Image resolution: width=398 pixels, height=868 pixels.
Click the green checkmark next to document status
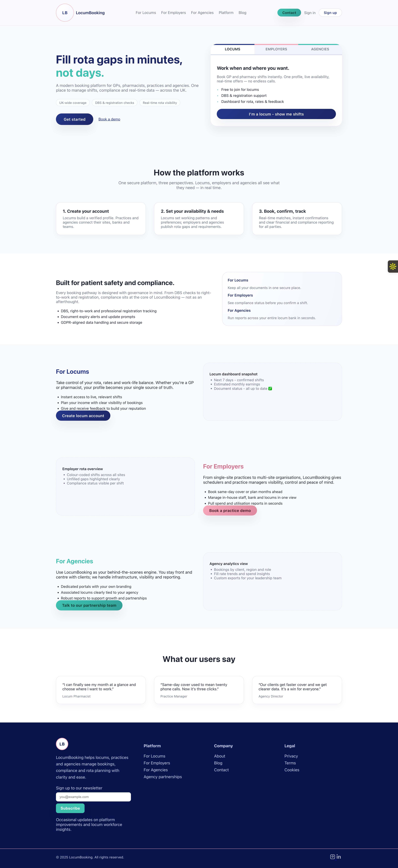coord(270,389)
